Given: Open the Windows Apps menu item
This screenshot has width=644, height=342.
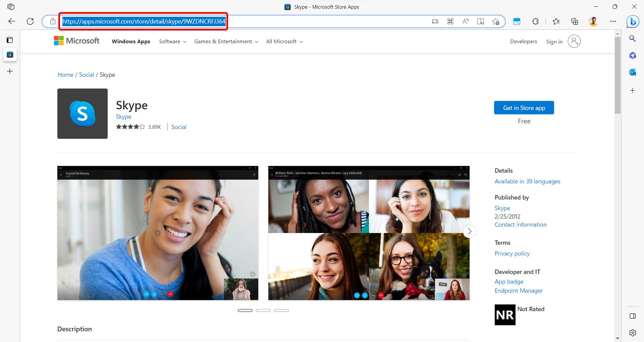Looking at the screenshot, I should (131, 42).
